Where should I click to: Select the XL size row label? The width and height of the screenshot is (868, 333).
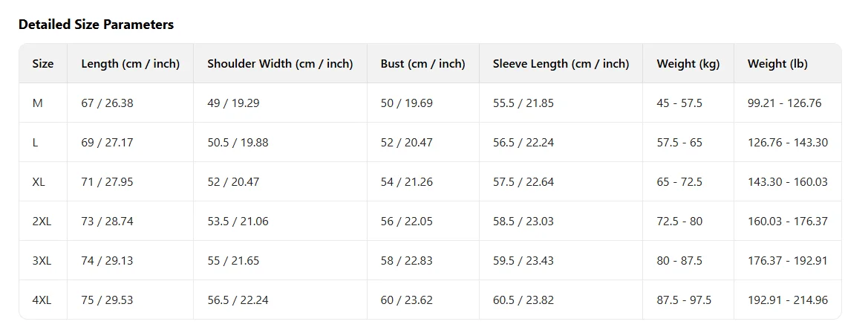click(39, 182)
